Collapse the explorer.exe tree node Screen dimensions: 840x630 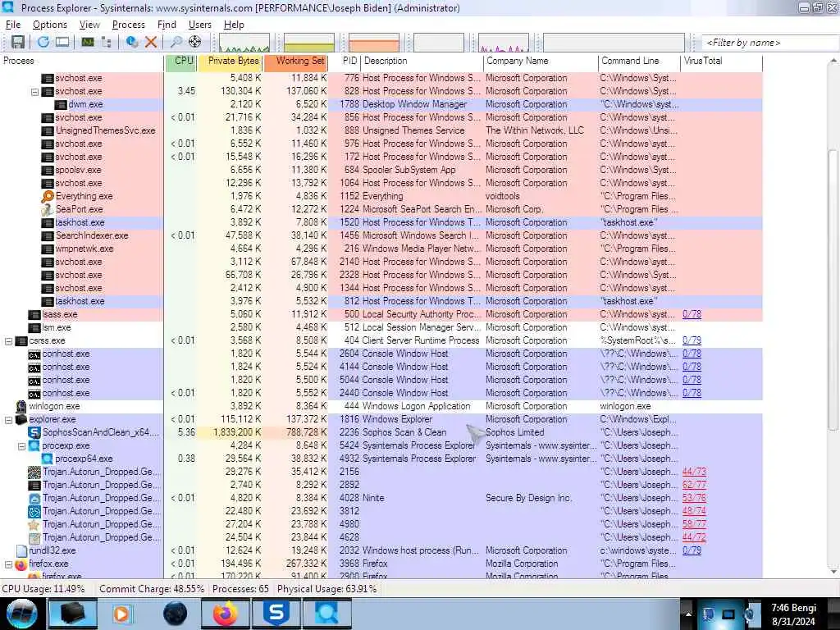coord(8,420)
